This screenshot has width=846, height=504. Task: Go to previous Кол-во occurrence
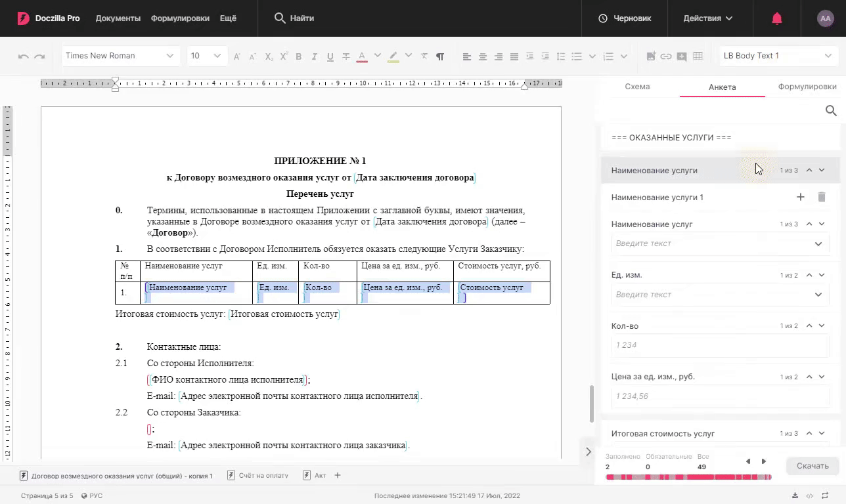(x=809, y=326)
